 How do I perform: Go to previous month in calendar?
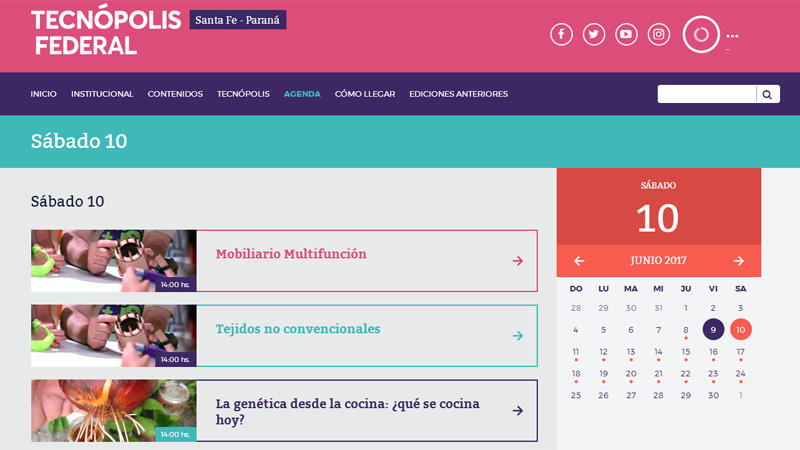click(579, 261)
